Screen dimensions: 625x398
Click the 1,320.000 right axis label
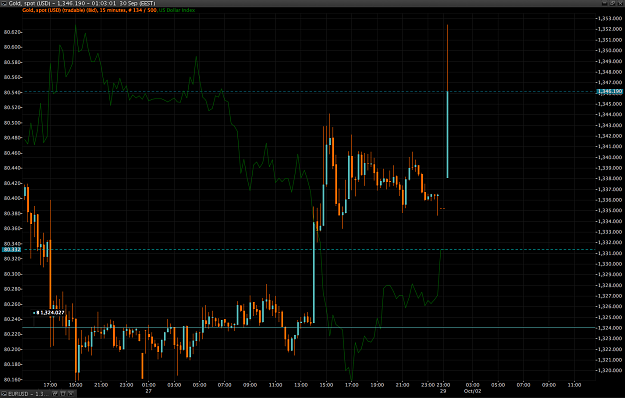(609, 371)
